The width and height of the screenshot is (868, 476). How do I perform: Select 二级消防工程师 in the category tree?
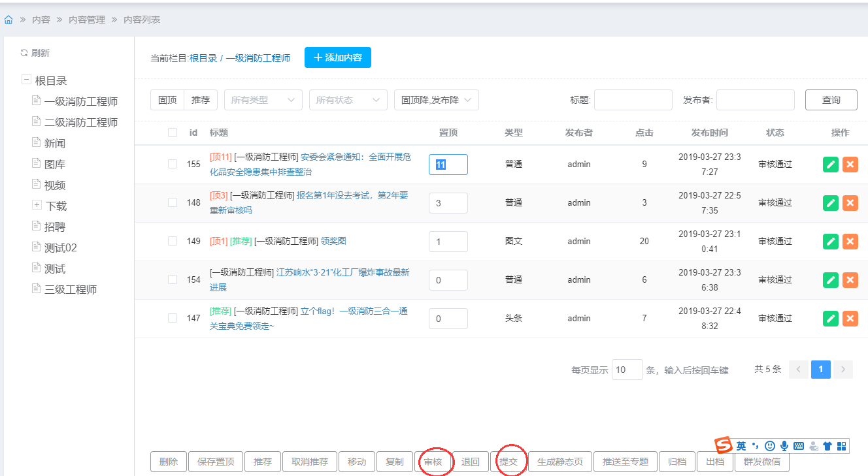point(80,122)
